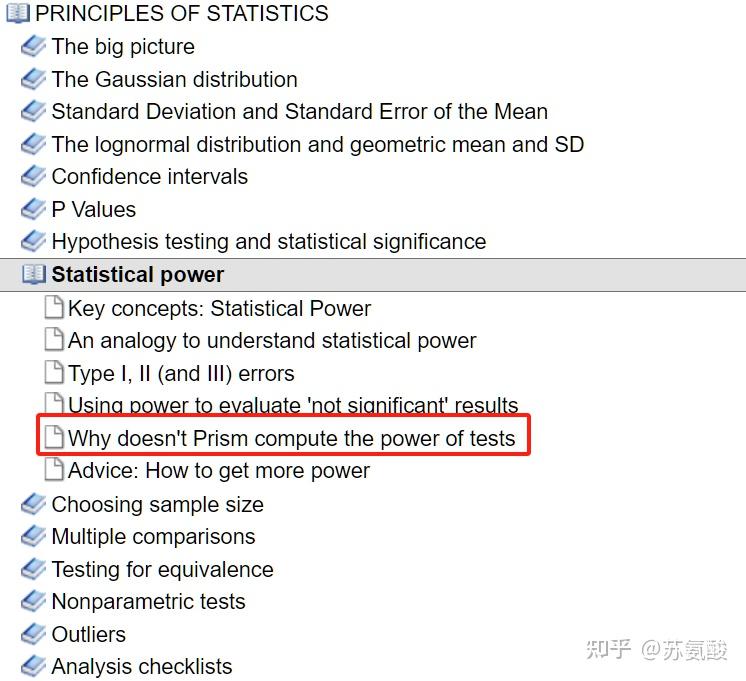Viewport: 746px width, 681px height.
Task: Click the page icon beside Key concepts: Statistical Power
Action: click(54, 308)
